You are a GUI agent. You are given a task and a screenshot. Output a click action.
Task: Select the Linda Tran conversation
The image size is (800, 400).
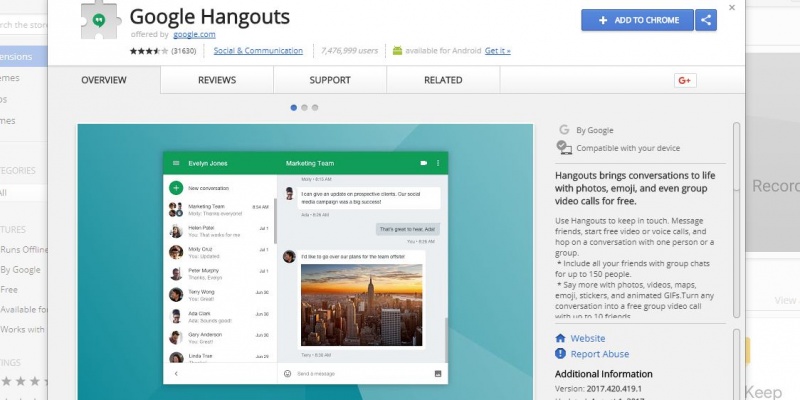pos(219,357)
